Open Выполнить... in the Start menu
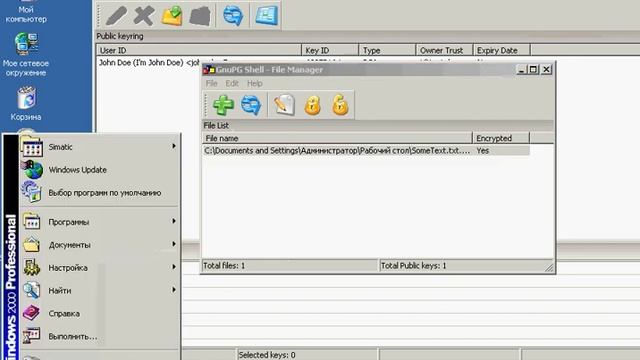Image resolution: width=640 pixels, height=360 pixels. (100, 336)
